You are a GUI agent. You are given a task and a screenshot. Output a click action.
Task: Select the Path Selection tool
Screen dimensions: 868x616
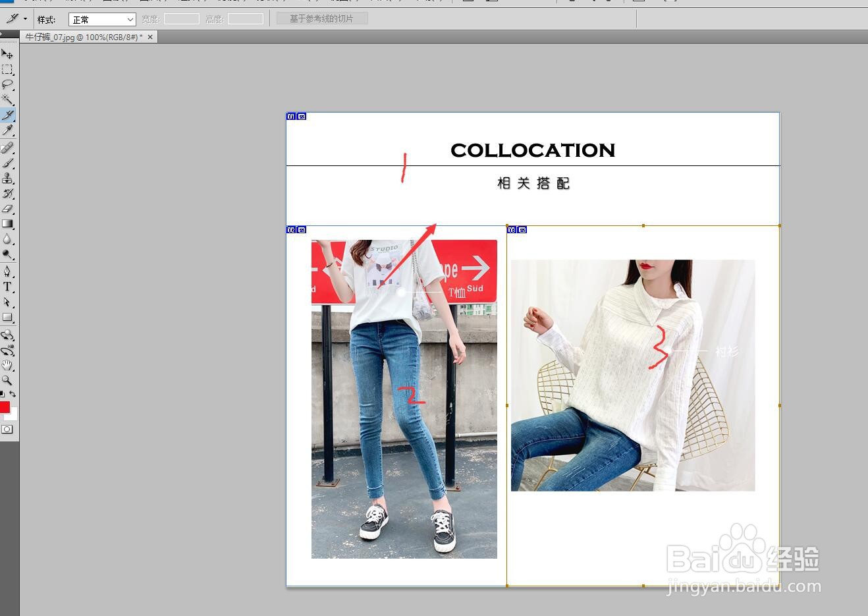(x=7, y=302)
